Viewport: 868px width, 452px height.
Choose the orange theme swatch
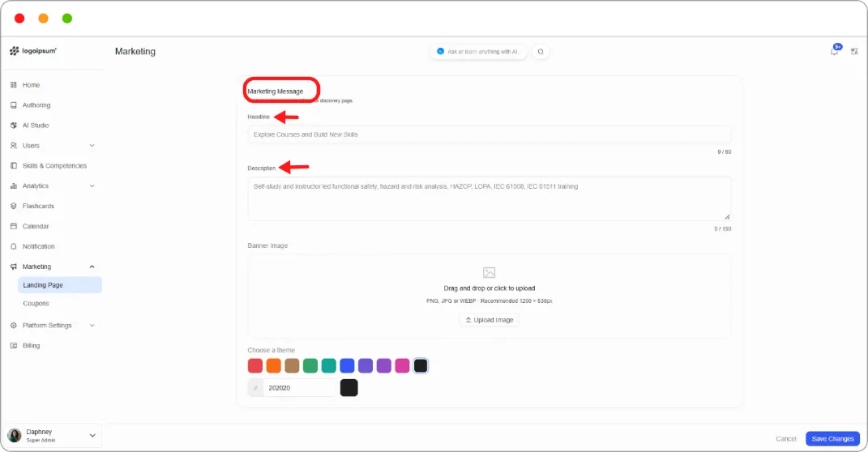273,365
